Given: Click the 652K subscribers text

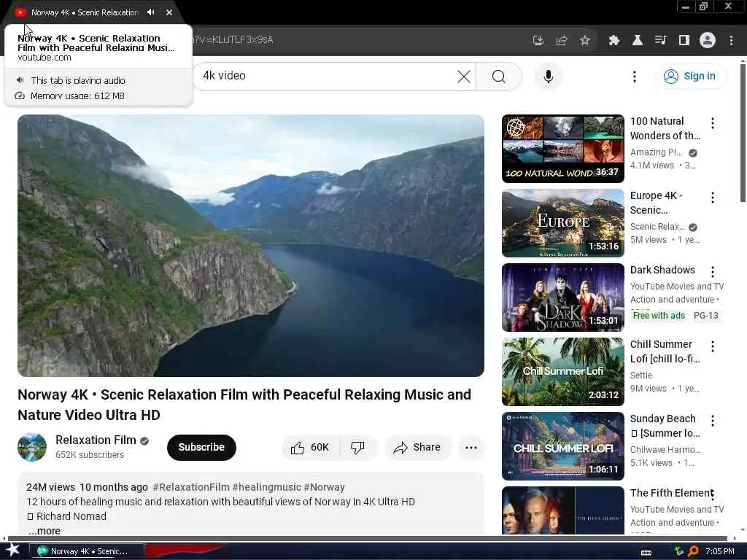Looking at the screenshot, I should click(x=90, y=455).
